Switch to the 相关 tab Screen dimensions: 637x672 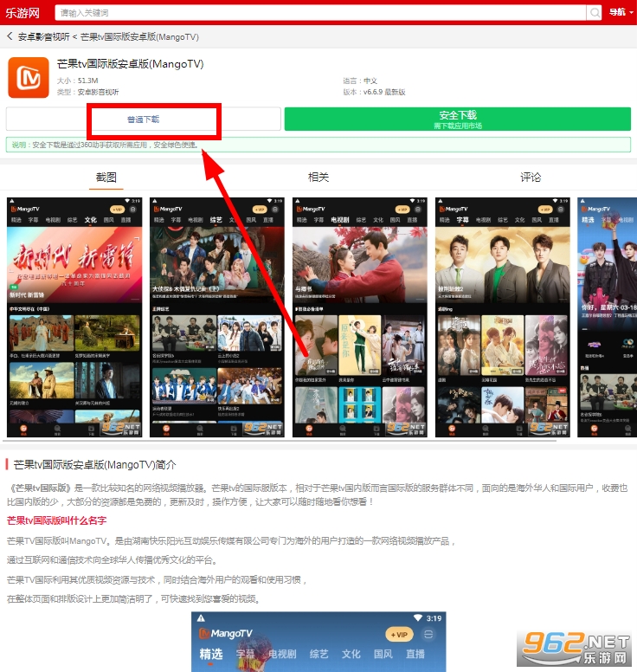point(318,177)
